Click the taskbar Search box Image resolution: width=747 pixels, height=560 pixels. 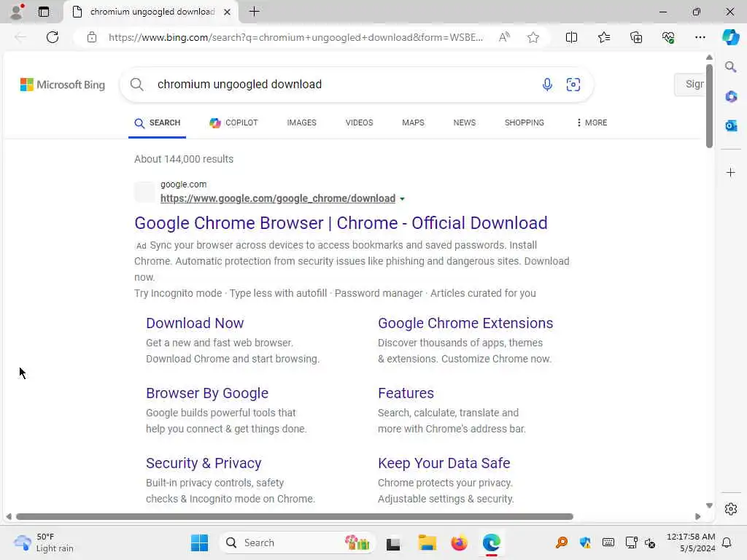click(x=298, y=542)
